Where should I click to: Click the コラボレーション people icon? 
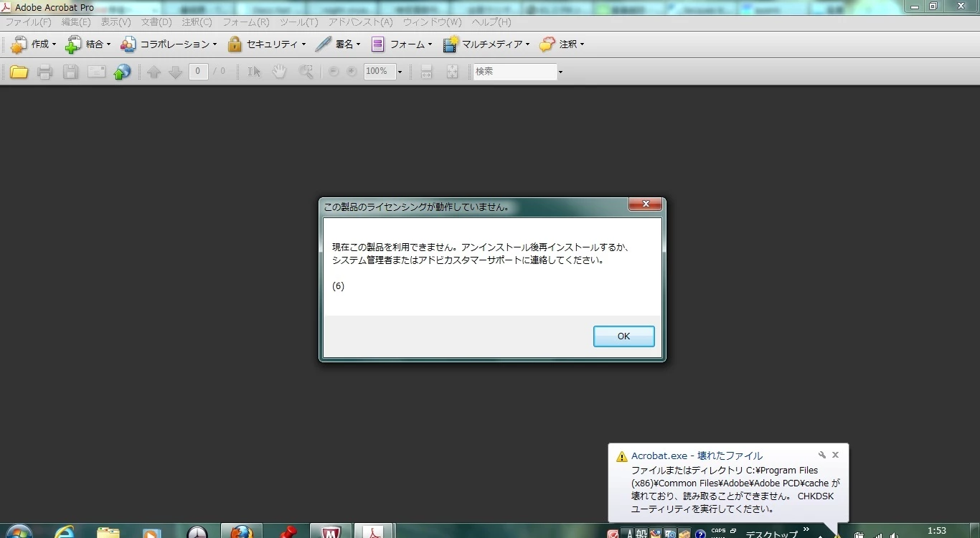click(128, 44)
